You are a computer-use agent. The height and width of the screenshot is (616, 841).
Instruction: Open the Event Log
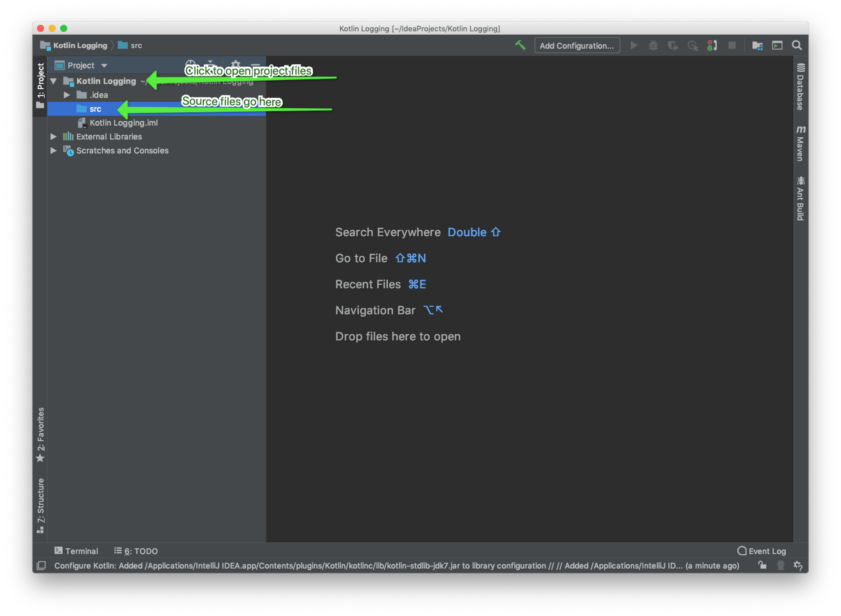[x=761, y=551]
